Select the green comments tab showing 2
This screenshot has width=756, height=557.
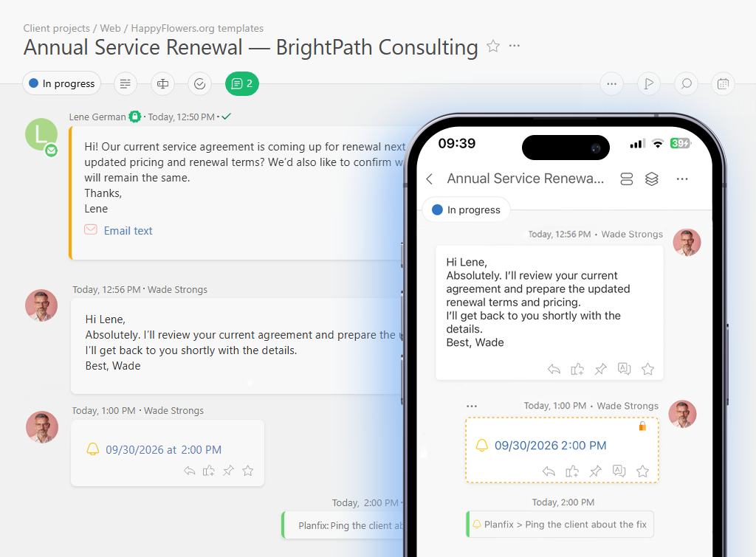242,84
